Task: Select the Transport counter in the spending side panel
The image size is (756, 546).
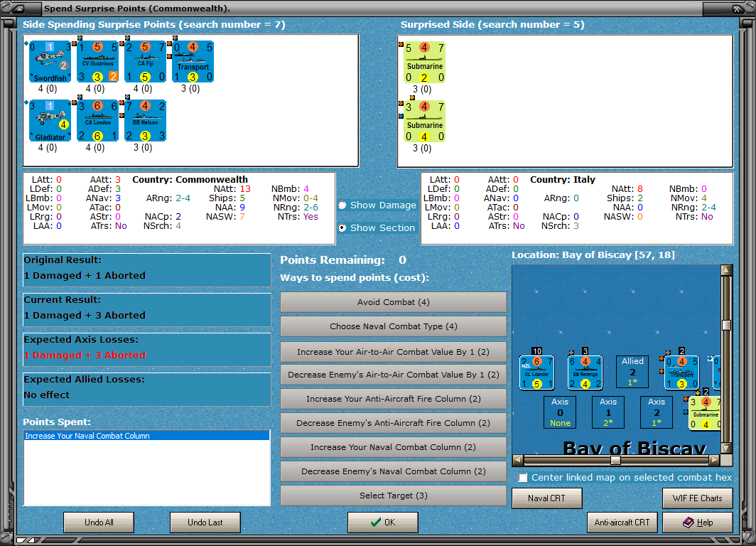Action: tap(193, 62)
